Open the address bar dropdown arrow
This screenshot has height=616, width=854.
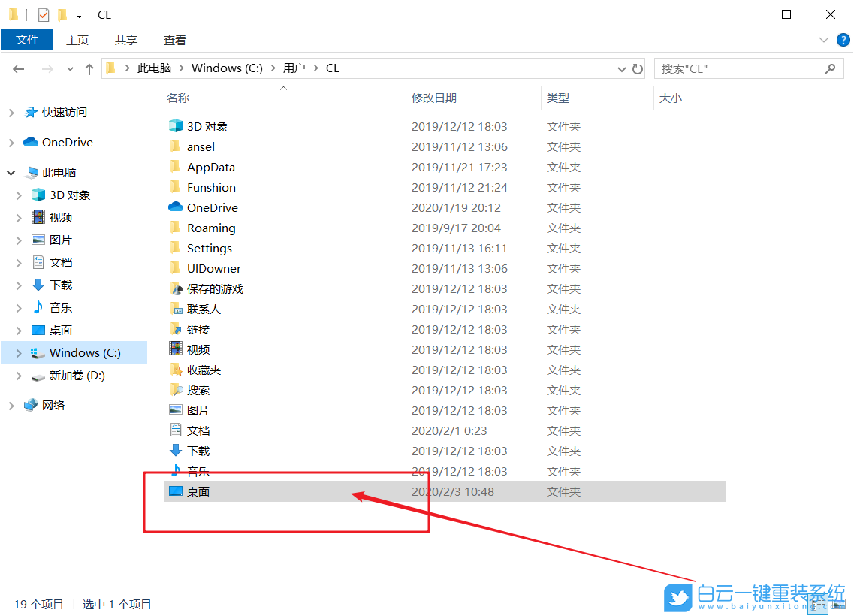(x=621, y=68)
